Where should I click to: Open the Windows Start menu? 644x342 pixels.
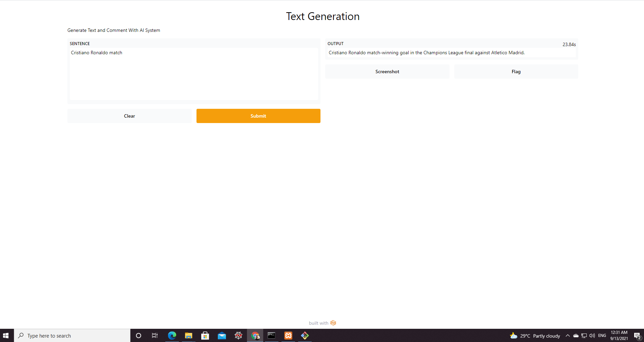(x=6, y=336)
